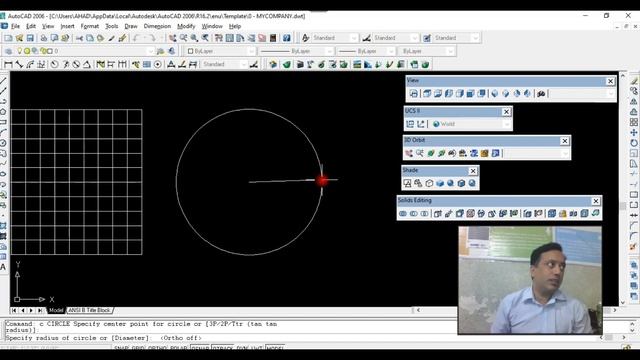The width and height of the screenshot is (640, 360).
Task: Open the ByLayer lineweight dropdown
Action: click(391, 51)
